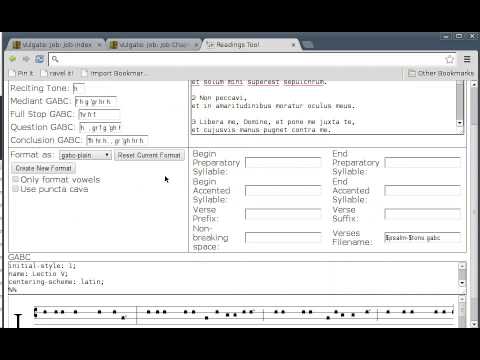Image resolution: width=480 pixels, height=360 pixels.
Task: Open the Format as dropdown
Action: pos(85,155)
